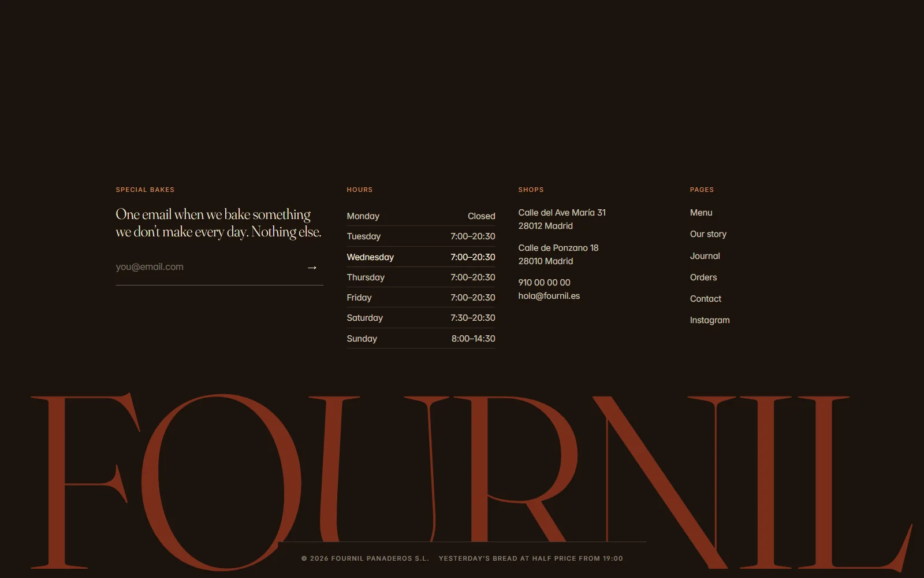Click Saturday's 7:30–20:30 hours
Image resolution: width=924 pixels, height=578 pixels.
pyautogui.click(x=473, y=318)
